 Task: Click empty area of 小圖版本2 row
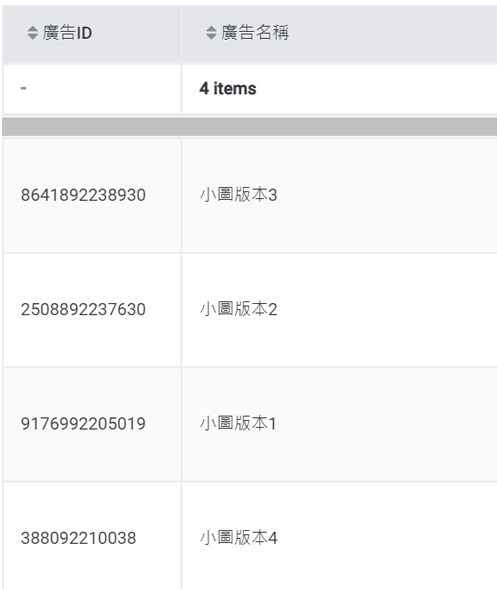pos(387,310)
